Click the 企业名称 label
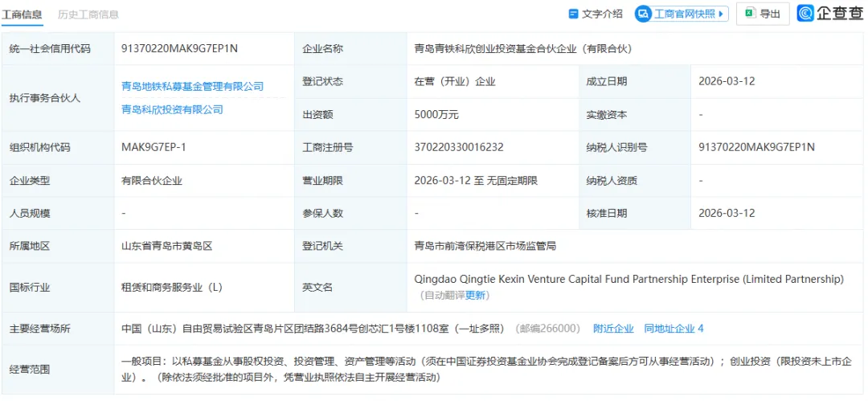 pos(322,49)
